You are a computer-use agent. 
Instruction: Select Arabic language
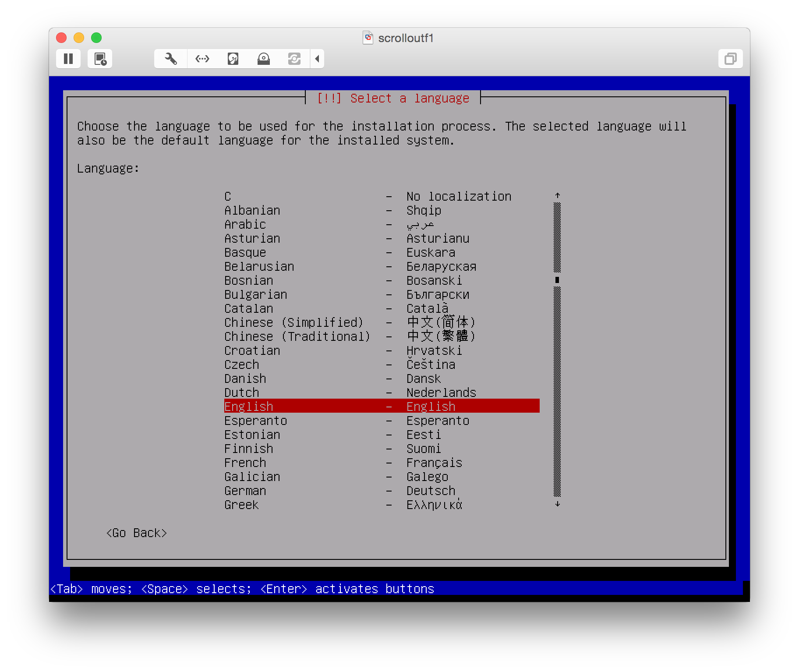pos(382,224)
